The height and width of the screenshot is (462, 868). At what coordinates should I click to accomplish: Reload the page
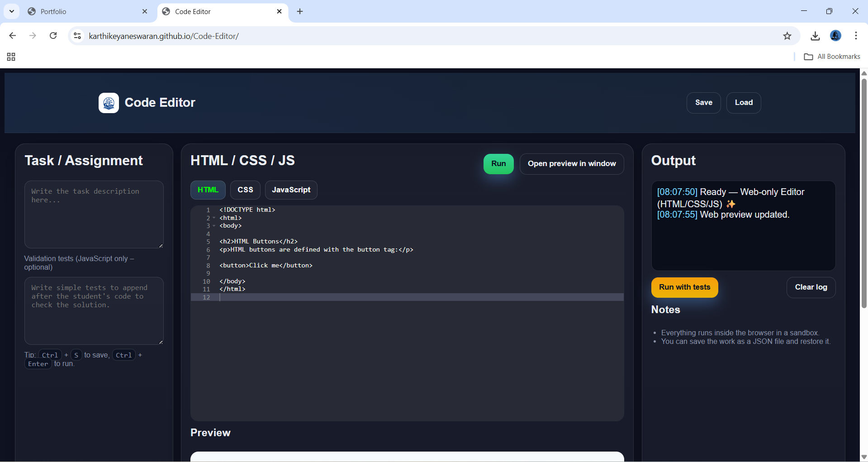click(53, 36)
